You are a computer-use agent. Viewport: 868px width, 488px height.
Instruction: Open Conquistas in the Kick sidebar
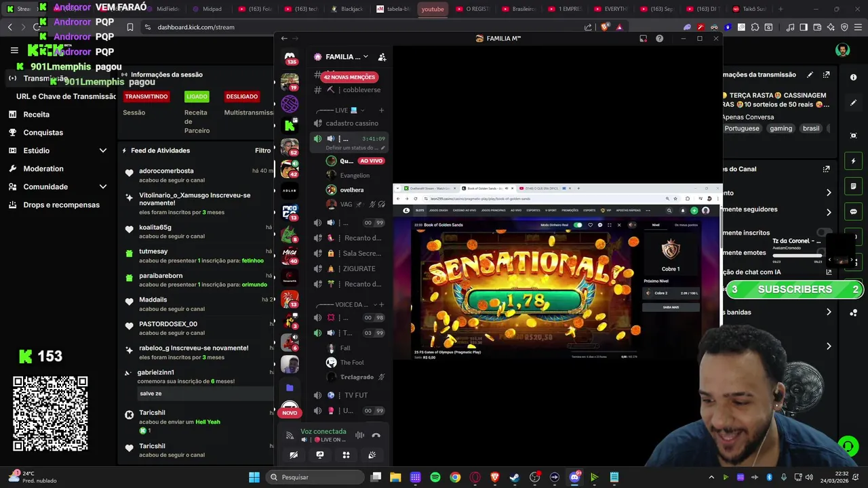[x=43, y=133]
